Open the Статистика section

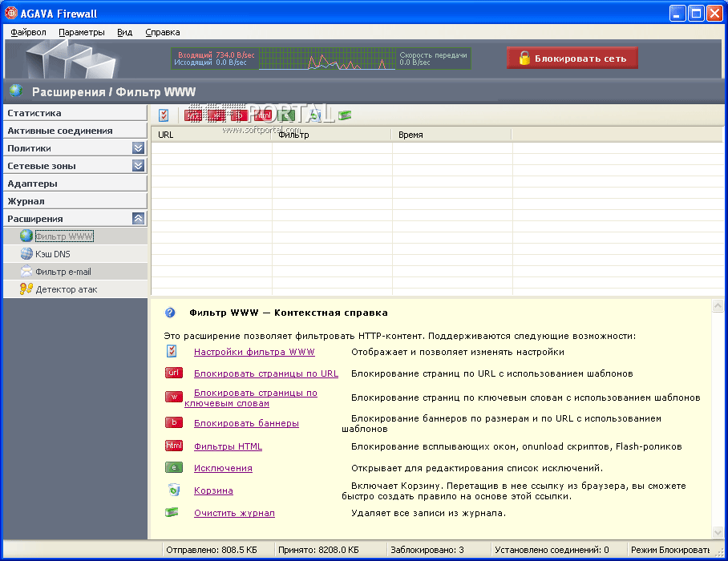(x=75, y=113)
